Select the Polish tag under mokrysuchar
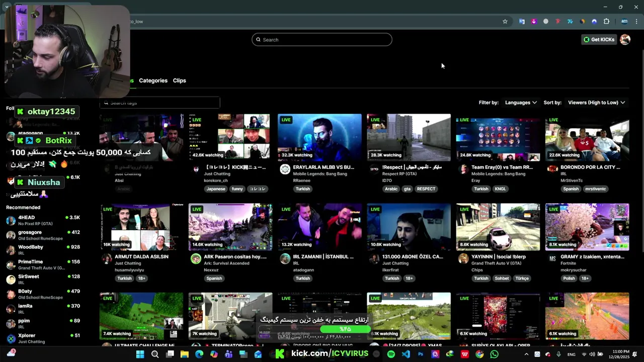This screenshot has height=362, width=644. click(569, 279)
